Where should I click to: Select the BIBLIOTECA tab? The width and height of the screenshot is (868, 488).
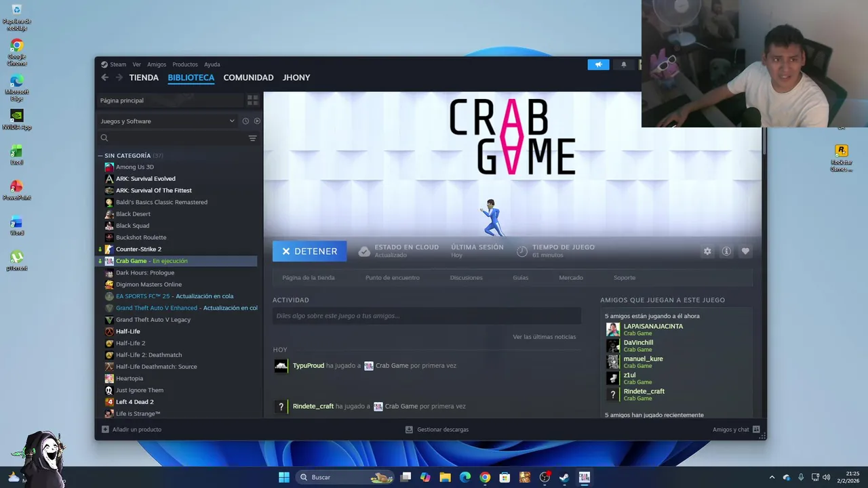(191, 77)
